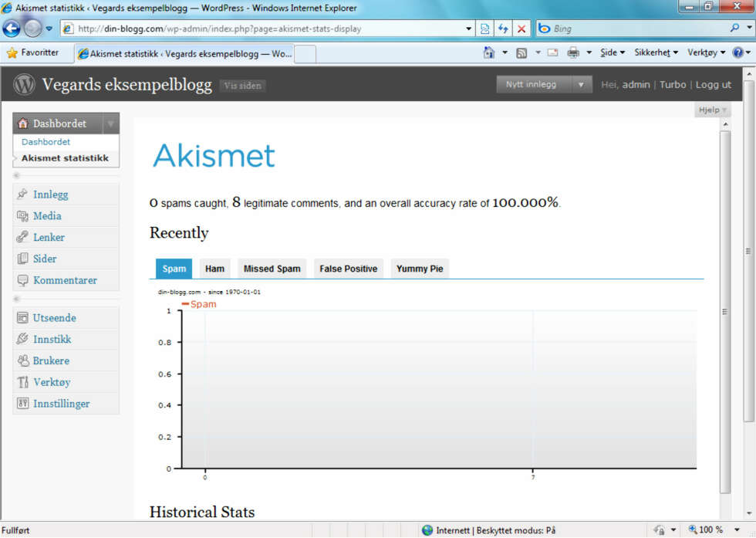
Task: Switch to the Missed Spam tab
Action: tap(272, 269)
